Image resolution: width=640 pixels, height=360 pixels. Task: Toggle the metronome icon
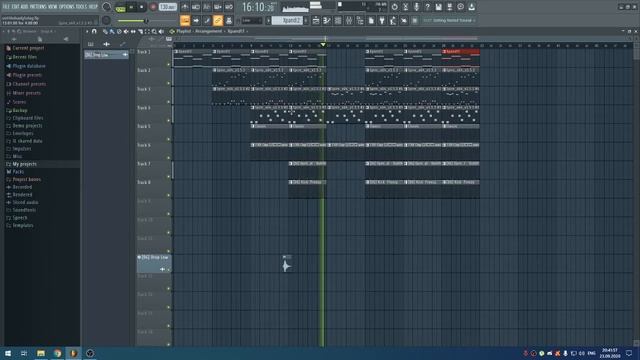185,7
